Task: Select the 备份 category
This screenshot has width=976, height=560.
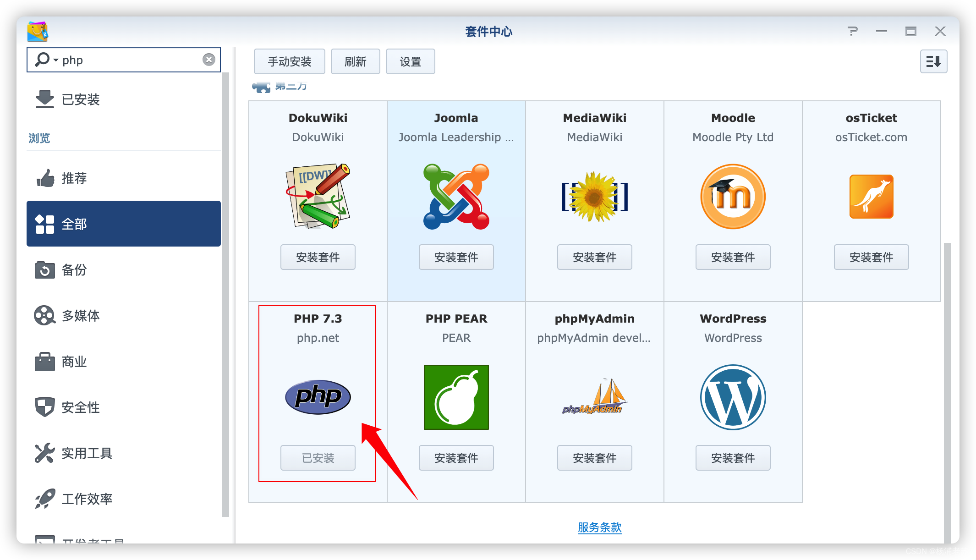Action: click(124, 270)
